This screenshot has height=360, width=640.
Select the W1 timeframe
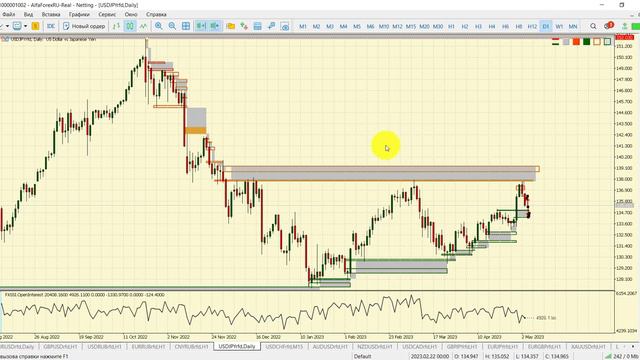559,26
